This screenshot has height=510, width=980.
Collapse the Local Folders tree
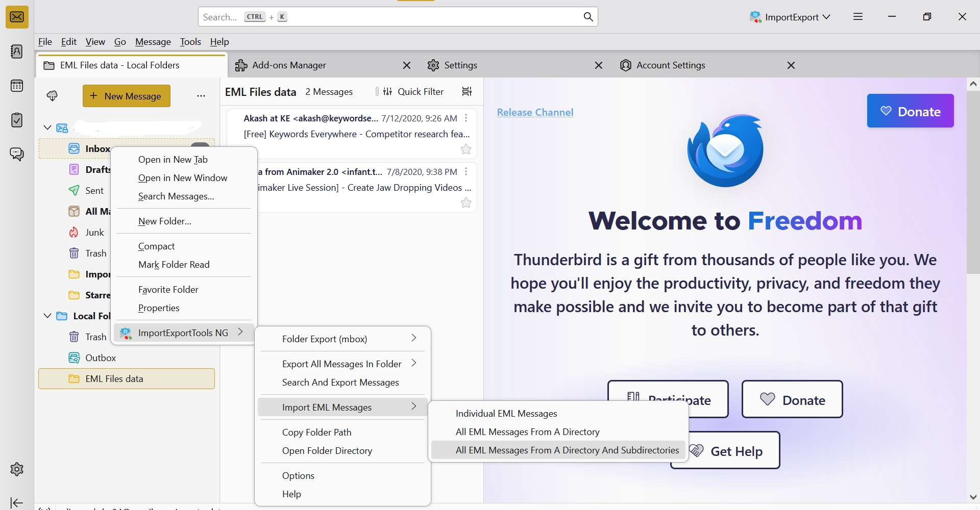[47, 316]
